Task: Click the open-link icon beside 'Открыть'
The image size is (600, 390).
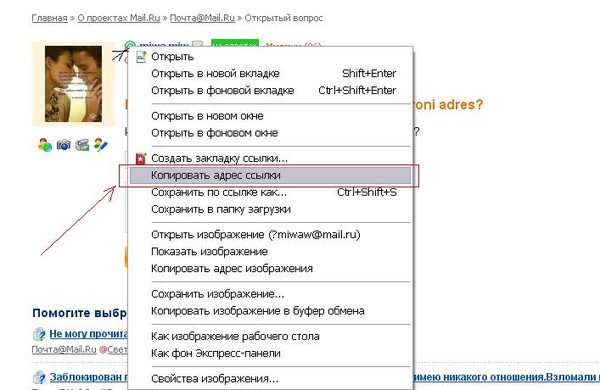Action: (141, 57)
